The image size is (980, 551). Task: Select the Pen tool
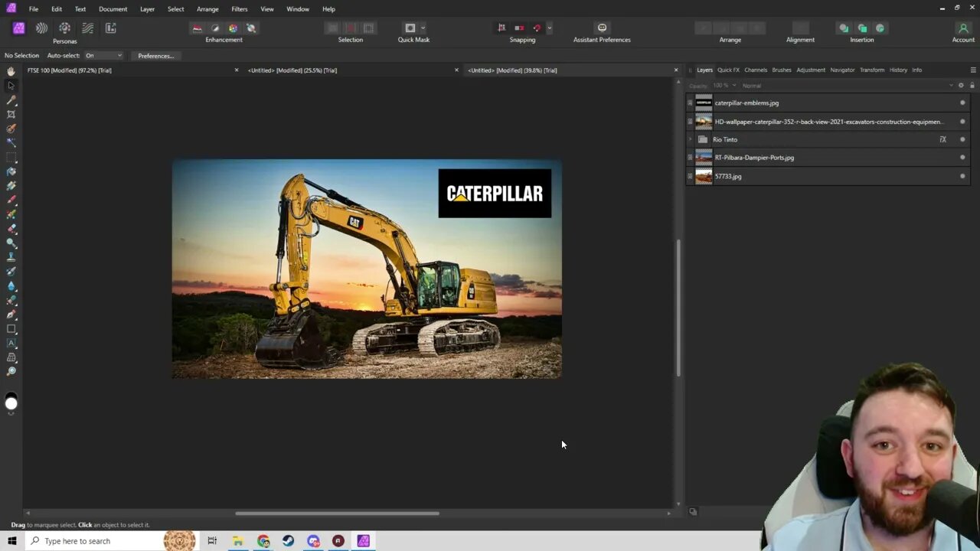pyautogui.click(x=11, y=315)
